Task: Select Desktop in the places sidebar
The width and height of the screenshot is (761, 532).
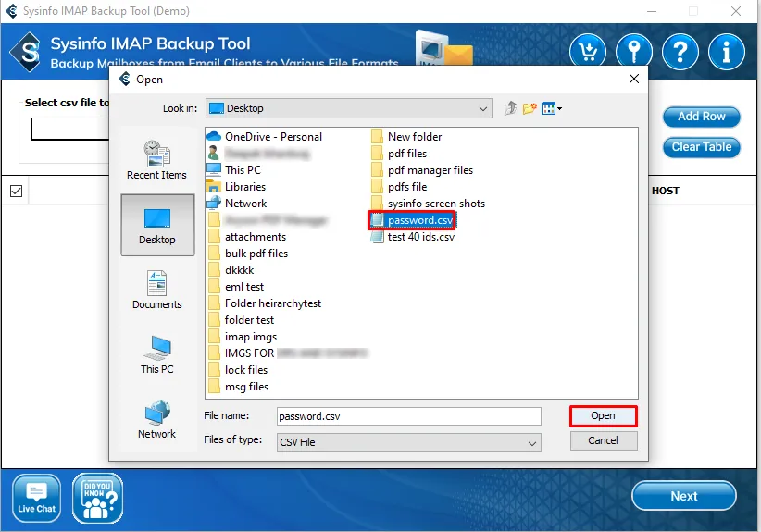Action: tap(157, 225)
